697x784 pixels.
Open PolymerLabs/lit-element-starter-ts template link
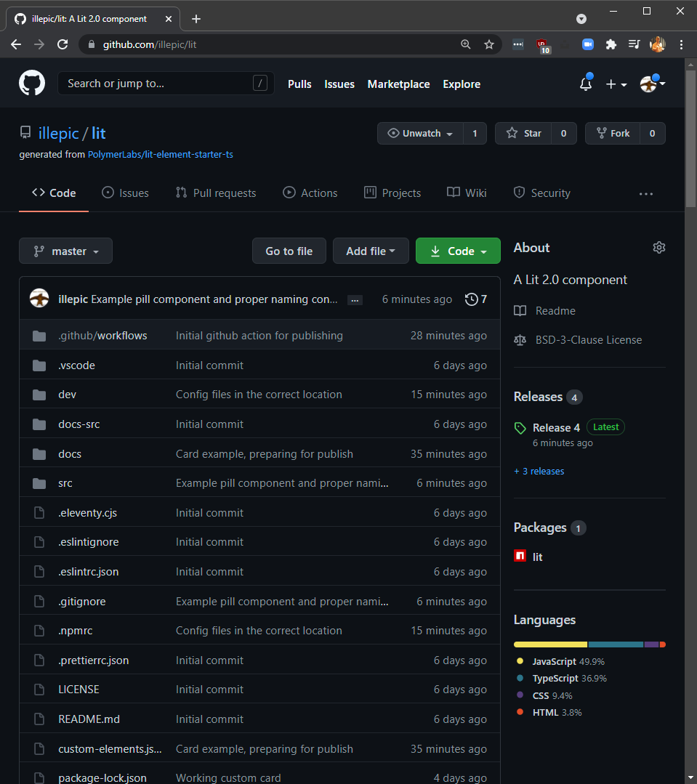coord(161,155)
